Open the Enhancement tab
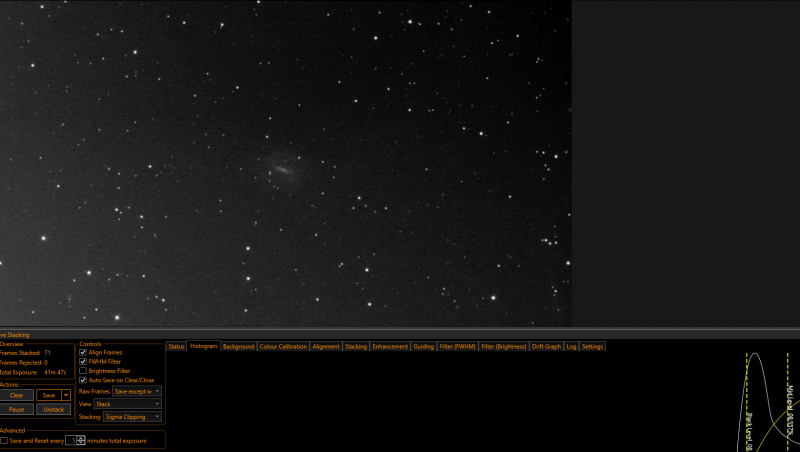This screenshot has width=800, height=452. [x=390, y=346]
